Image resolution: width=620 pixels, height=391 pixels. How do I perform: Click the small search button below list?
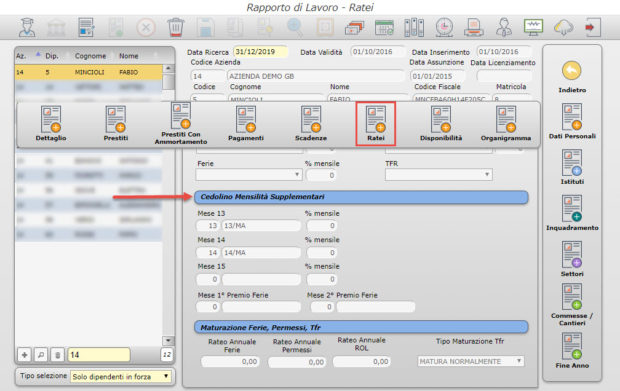tap(41, 355)
